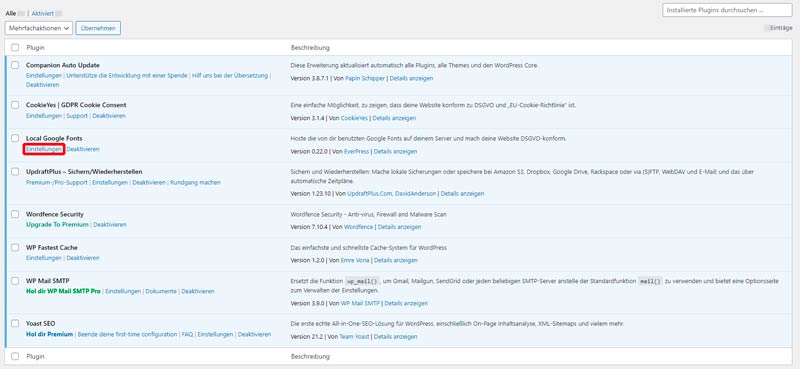Click Unterstütze die Entwicklung mit einer Spende

pos(127,75)
